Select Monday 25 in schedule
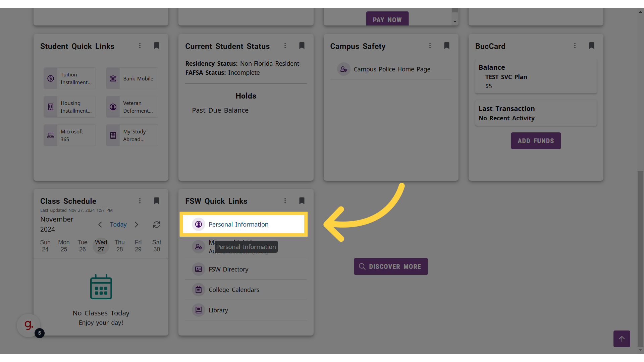This screenshot has height=362, width=644. point(64,246)
